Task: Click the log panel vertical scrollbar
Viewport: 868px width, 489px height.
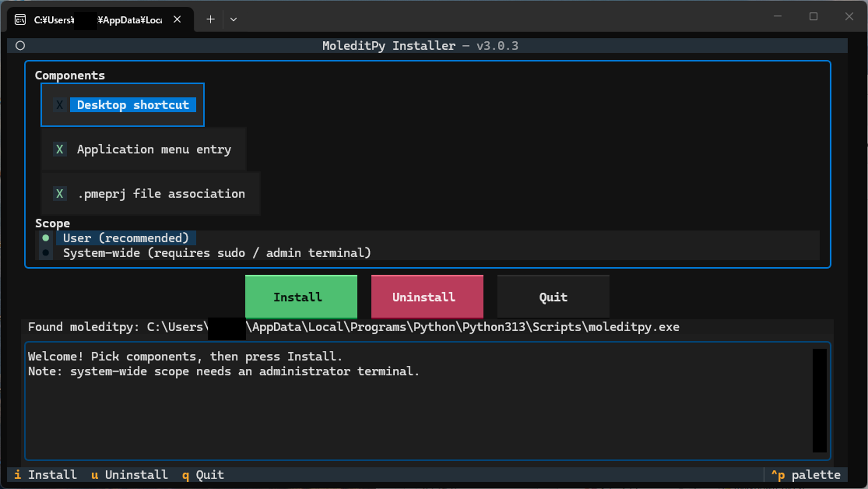Action: (819, 400)
